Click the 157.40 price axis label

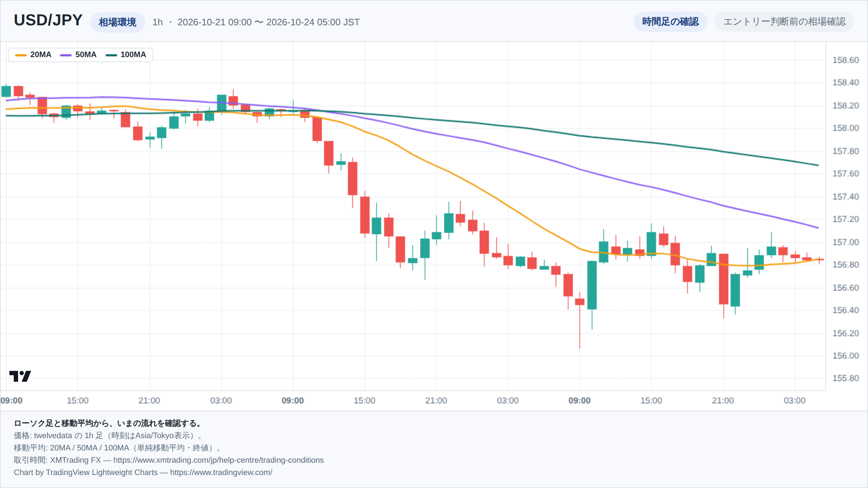click(x=846, y=197)
